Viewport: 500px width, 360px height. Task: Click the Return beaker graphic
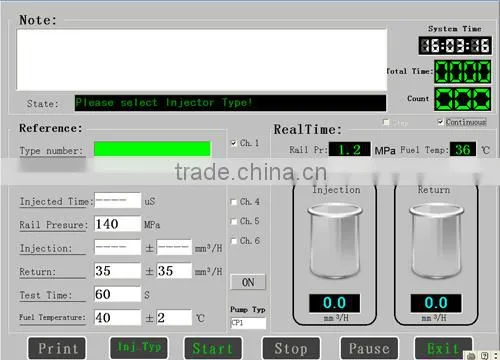pyautogui.click(x=436, y=242)
